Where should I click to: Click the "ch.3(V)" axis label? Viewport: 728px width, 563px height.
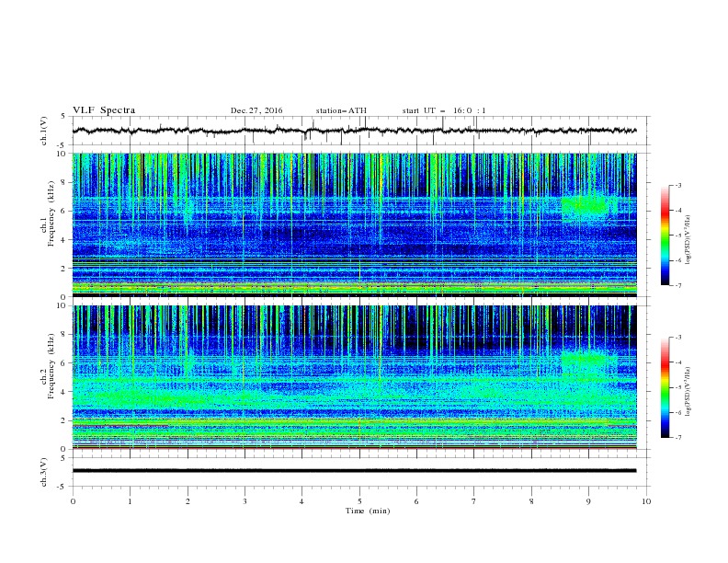[44, 472]
